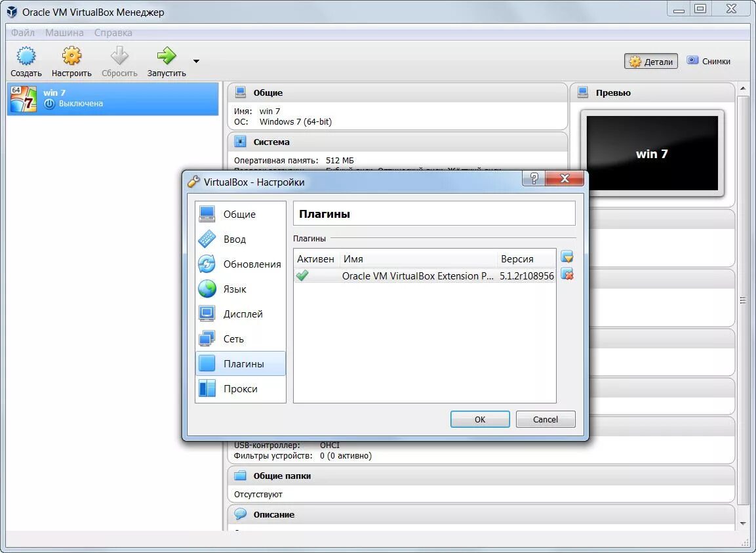Select the Oracle VM VirtualBox Extension Pack row

(425, 276)
